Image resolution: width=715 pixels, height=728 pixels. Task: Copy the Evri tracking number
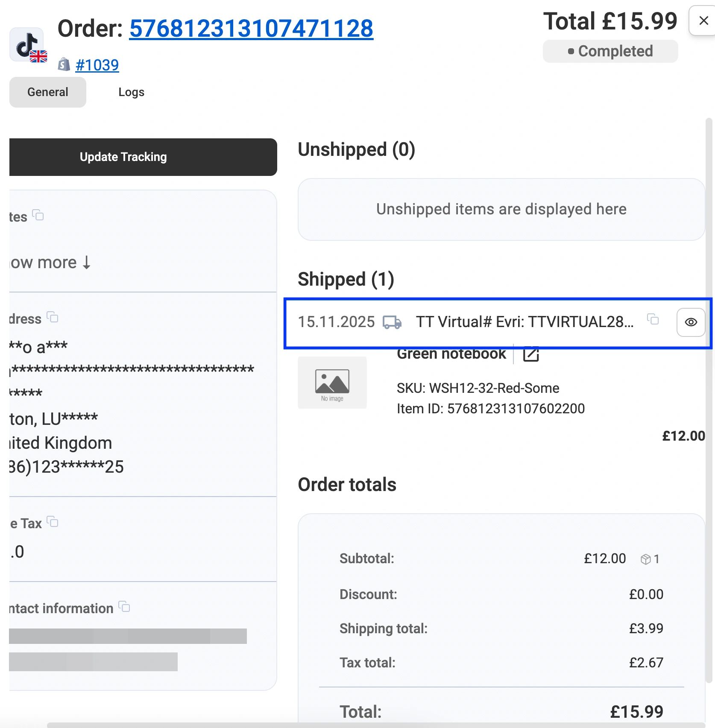653,319
